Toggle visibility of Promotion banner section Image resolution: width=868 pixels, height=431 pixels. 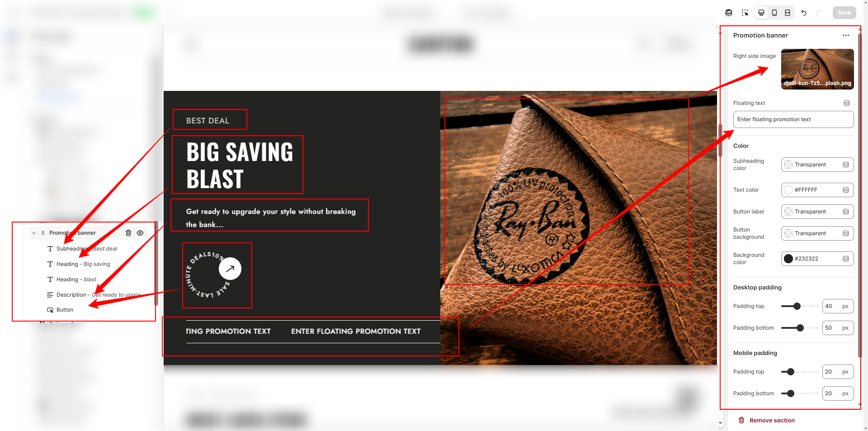140,233
